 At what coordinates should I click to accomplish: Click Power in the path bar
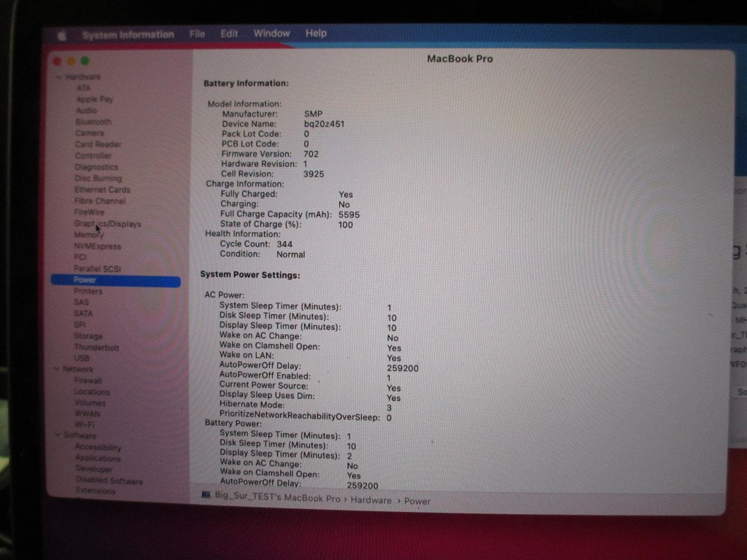(417, 502)
